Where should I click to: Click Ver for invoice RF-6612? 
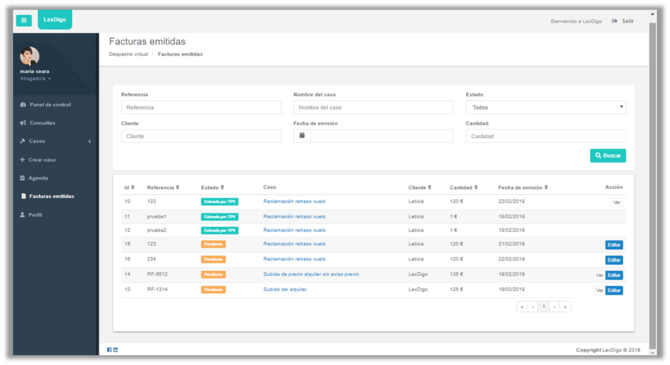(x=599, y=275)
